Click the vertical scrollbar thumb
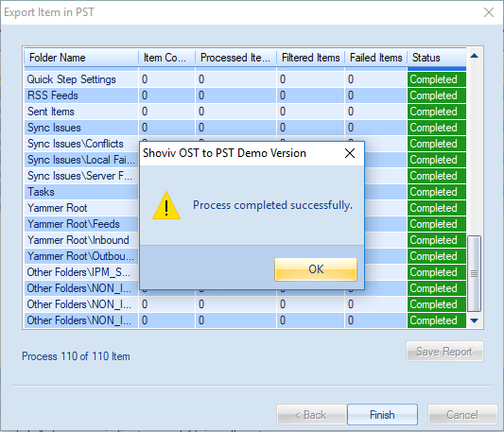 tap(474, 273)
